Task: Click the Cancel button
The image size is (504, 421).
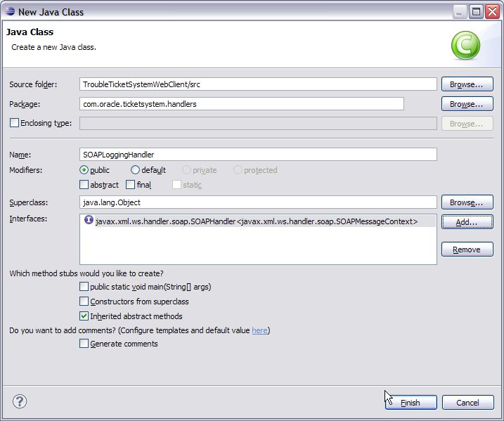Action: coord(467,403)
